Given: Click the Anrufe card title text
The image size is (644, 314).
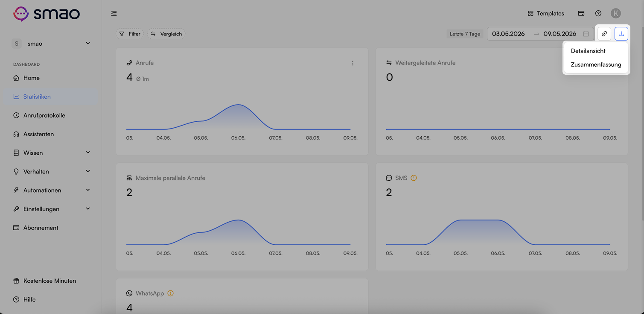Looking at the screenshot, I should [x=145, y=63].
